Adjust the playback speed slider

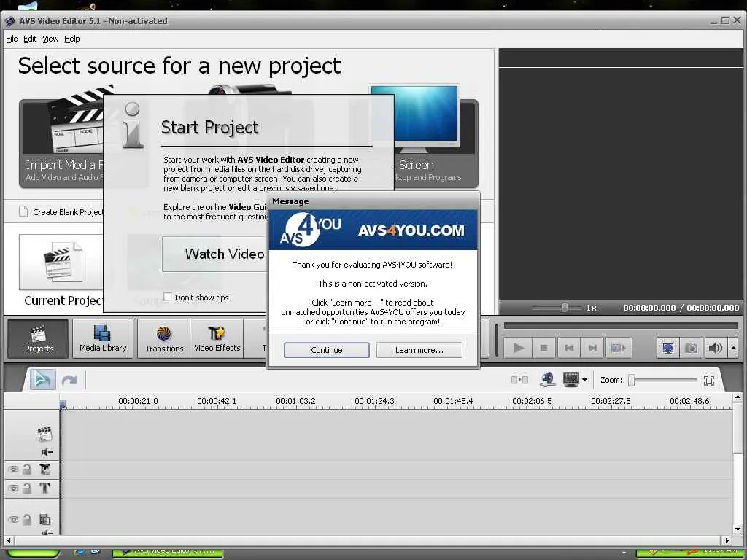click(565, 308)
